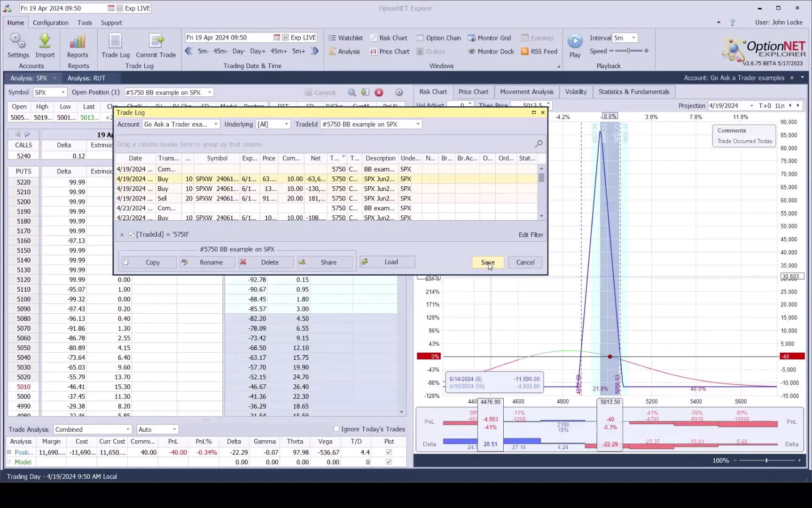Start playback with the Play button
The height and width of the screenshot is (508, 812).
[575, 41]
